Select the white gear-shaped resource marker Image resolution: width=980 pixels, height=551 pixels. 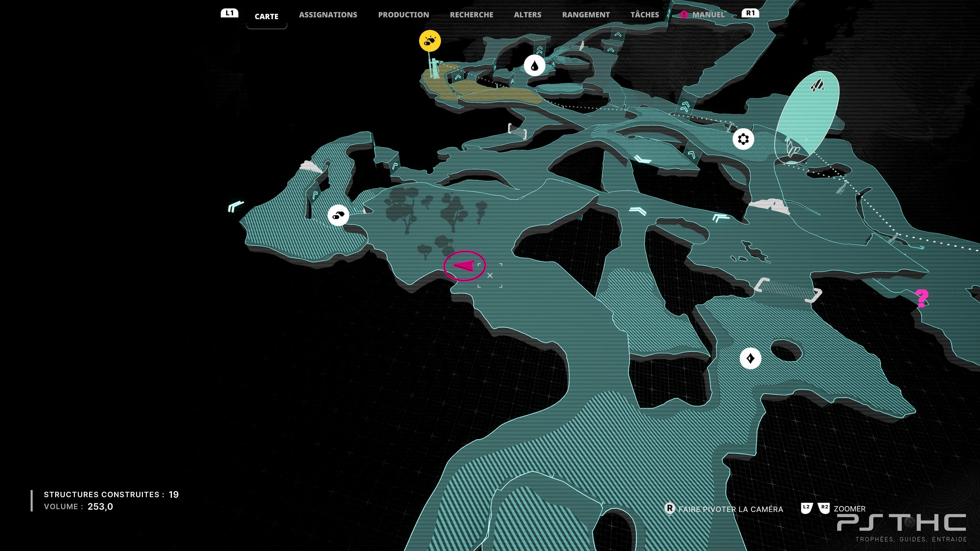743,139
